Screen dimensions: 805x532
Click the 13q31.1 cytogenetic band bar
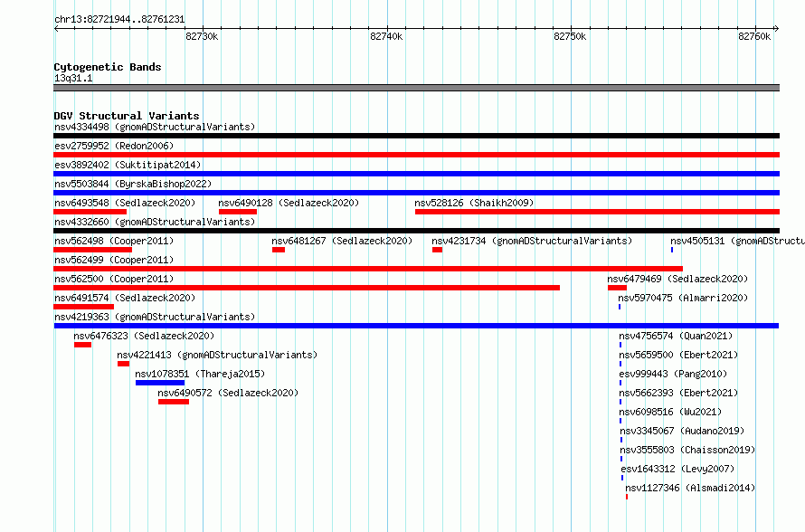coord(416,88)
